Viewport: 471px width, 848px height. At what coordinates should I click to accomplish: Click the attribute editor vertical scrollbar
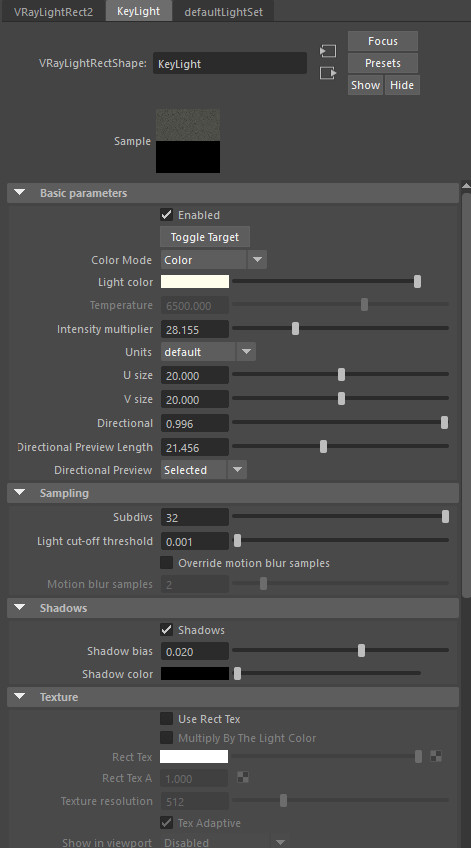[x=466, y=395]
